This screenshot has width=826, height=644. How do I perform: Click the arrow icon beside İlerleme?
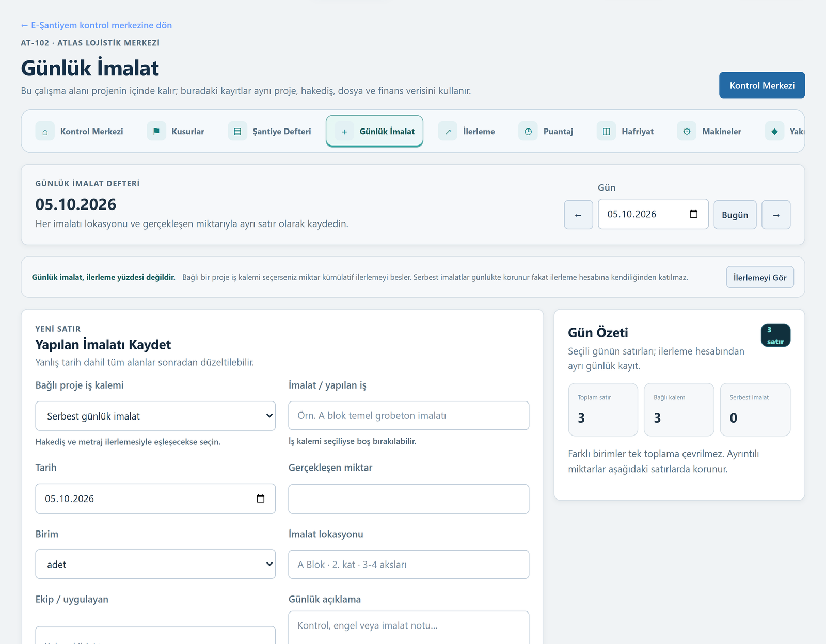(x=448, y=132)
